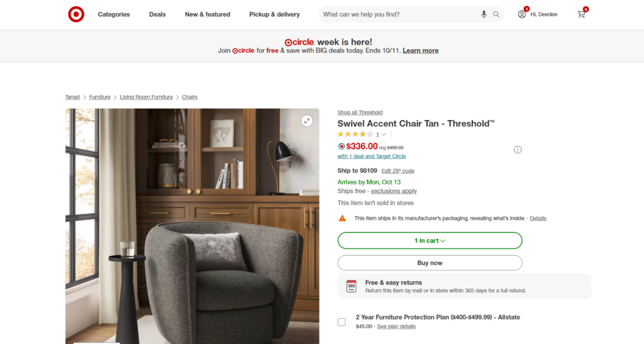Click the Edit ZIP code link
Screen dimensions: 644x344
click(398, 171)
